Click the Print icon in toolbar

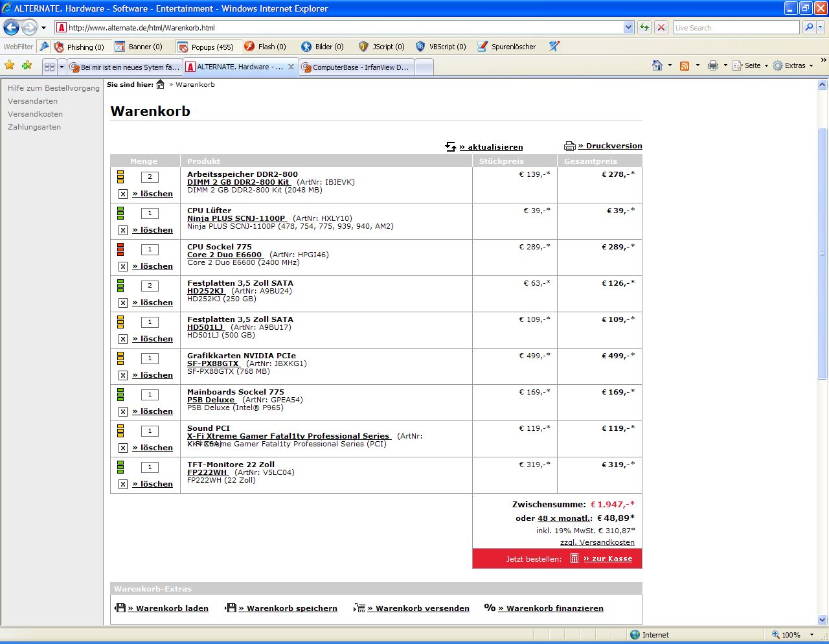click(x=713, y=65)
